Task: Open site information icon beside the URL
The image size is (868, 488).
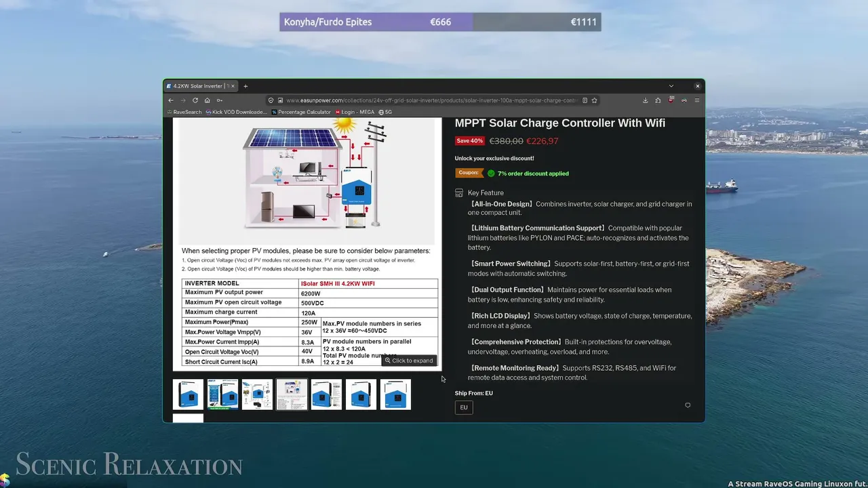Action: coord(280,100)
